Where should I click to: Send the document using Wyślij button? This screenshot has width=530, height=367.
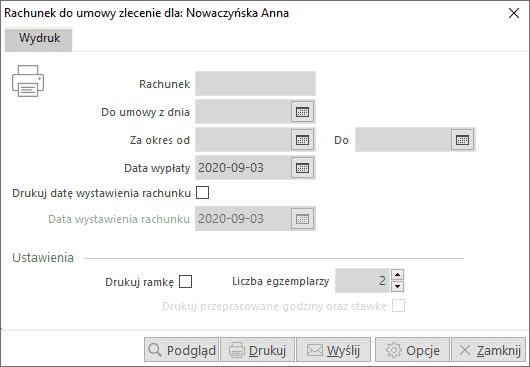tap(334, 350)
